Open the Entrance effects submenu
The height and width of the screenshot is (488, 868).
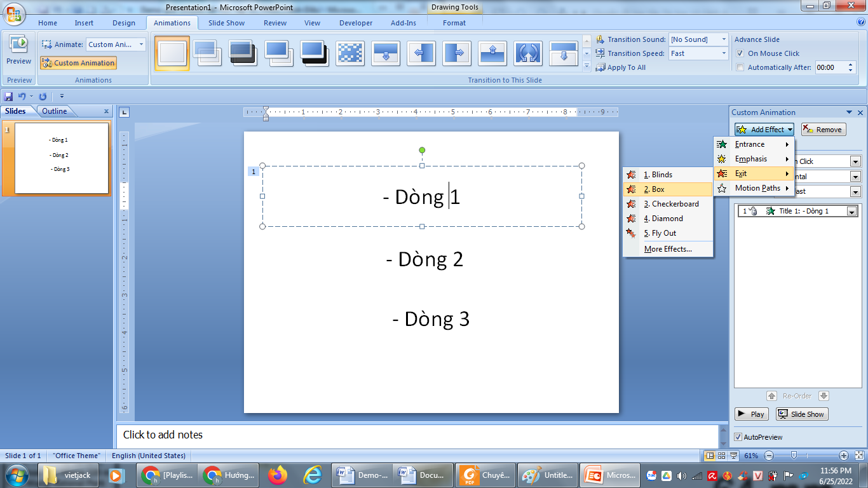[x=754, y=144]
